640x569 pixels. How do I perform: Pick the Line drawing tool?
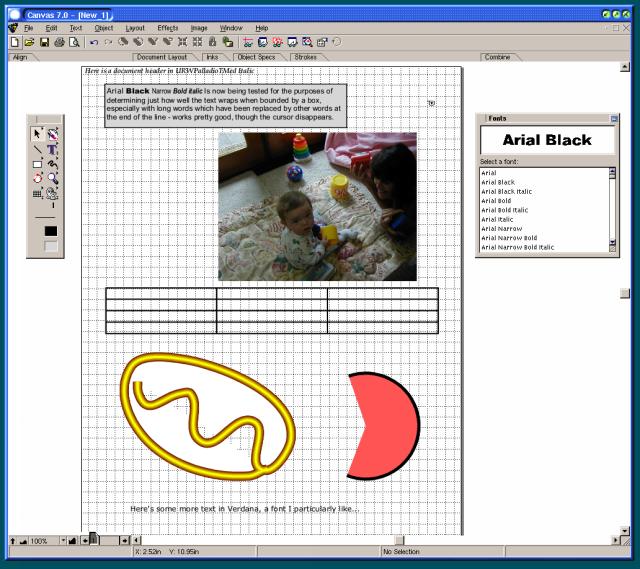point(38,148)
